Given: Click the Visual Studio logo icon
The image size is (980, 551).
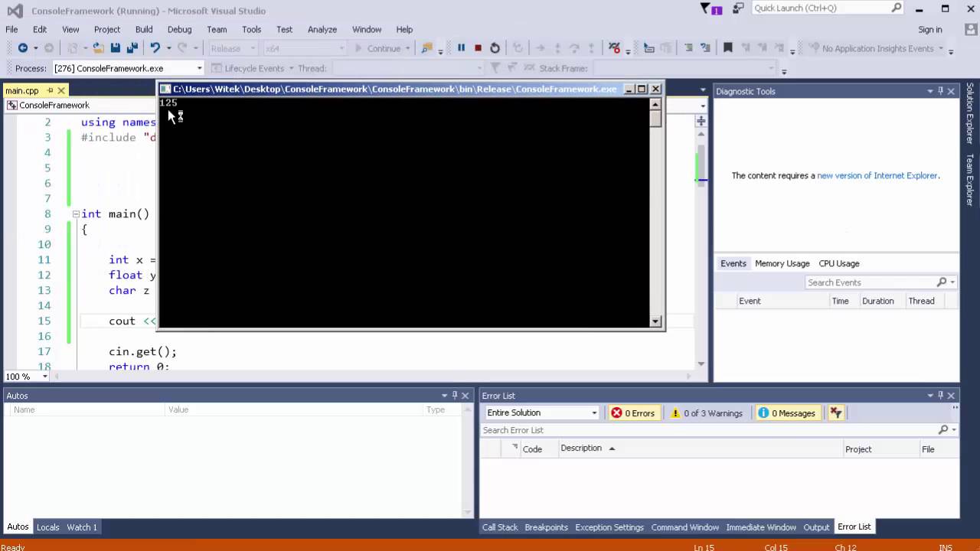Looking at the screenshot, I should (x=15, y=11).
